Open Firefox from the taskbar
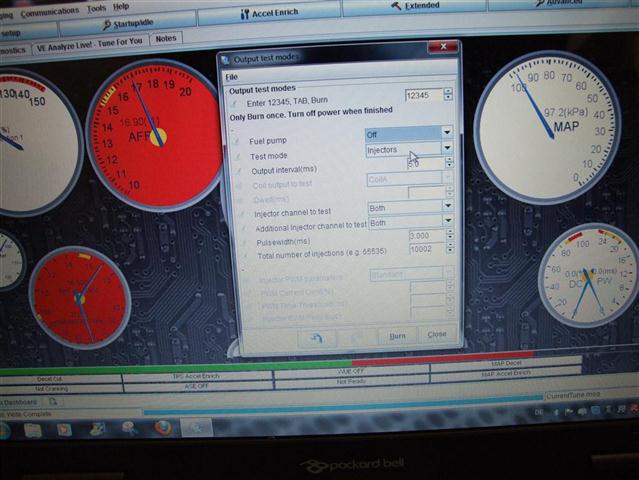Screen dimensions: 639x480 [x=162, y=428]
